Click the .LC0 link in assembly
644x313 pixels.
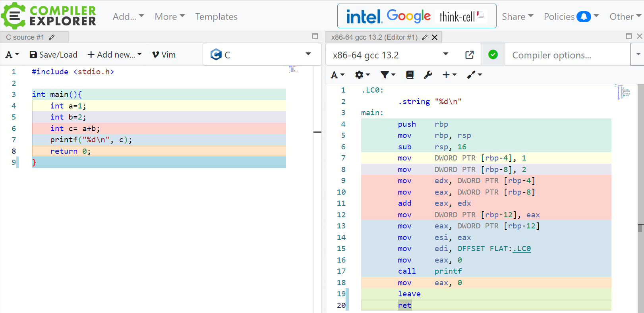click(522, 249)
